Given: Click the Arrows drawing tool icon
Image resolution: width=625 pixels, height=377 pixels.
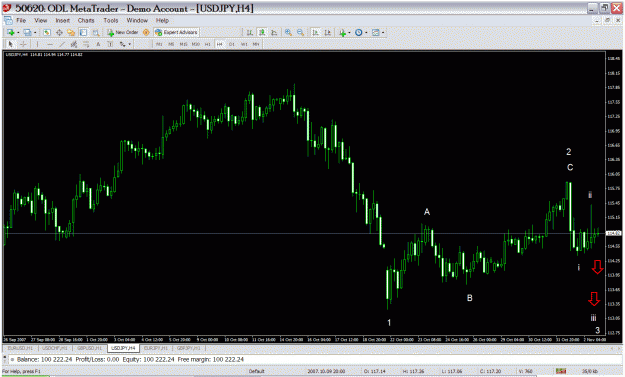Looking at the screenshot, I should [x=122, y=44].
